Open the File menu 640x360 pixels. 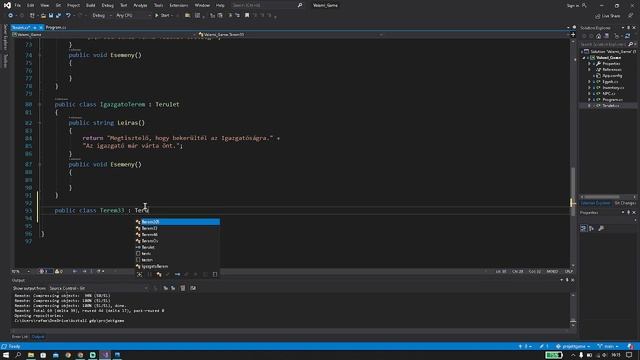(x=18, y=5)
